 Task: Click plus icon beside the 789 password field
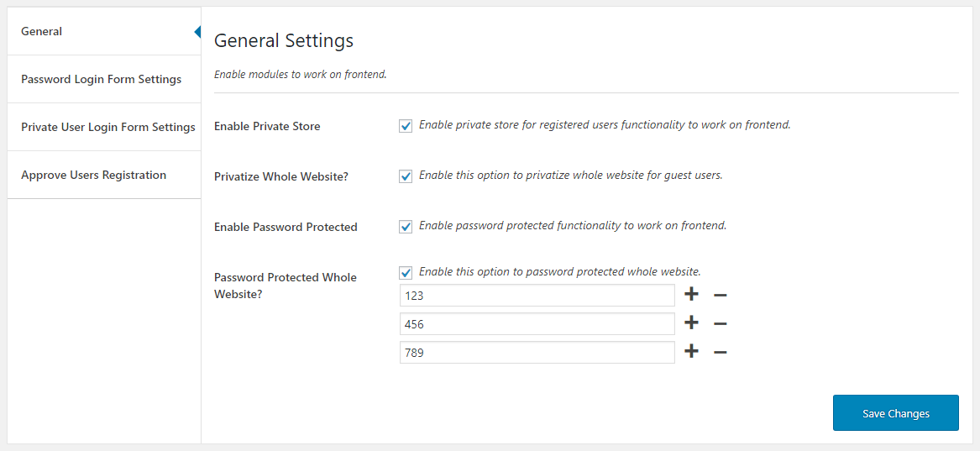(x=691, y=352)
